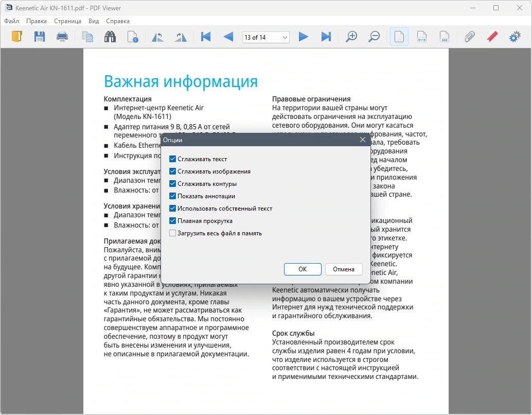Open the Правка menu

coord(37,21)
